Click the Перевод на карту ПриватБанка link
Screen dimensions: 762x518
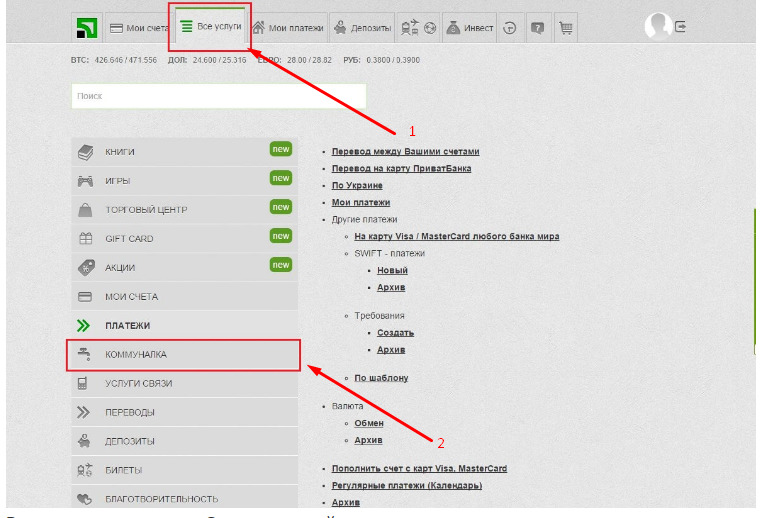tap(401, 168)
